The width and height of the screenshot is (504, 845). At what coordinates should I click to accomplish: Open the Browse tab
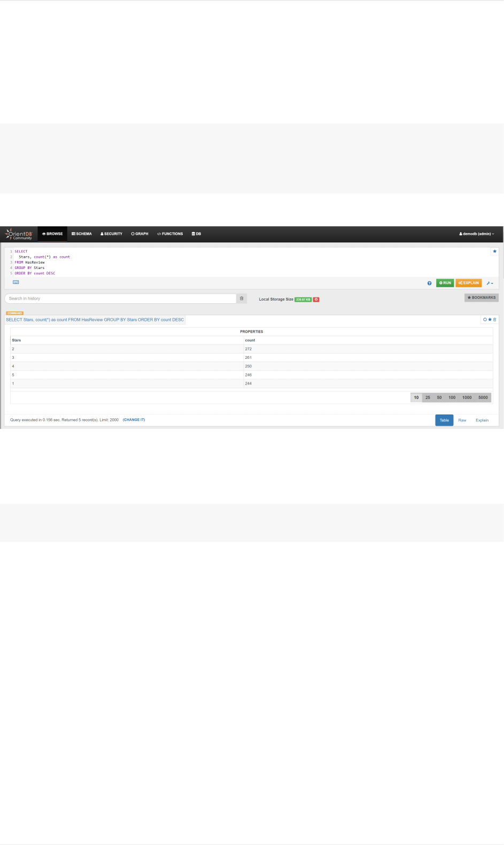click(52, 234)
